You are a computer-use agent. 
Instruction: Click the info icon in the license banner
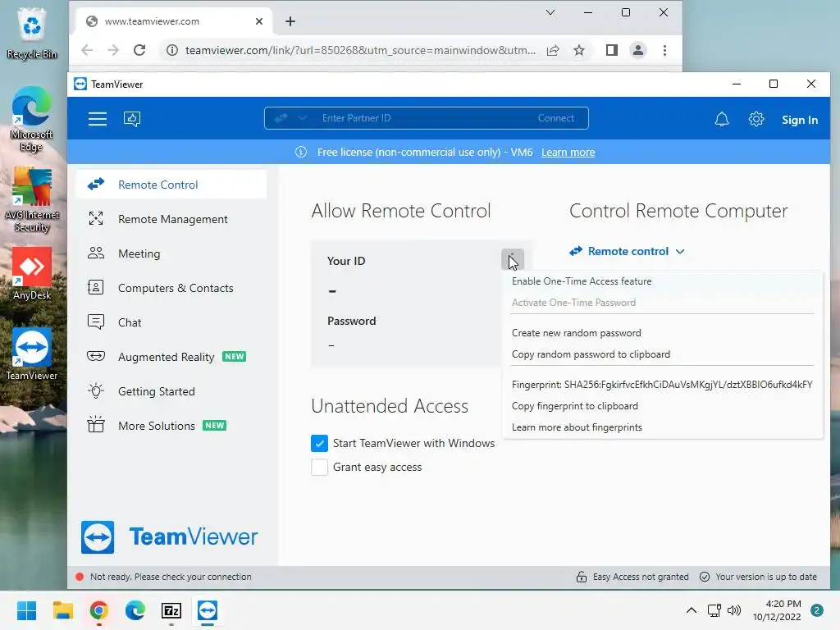click(x=301, y=152)
